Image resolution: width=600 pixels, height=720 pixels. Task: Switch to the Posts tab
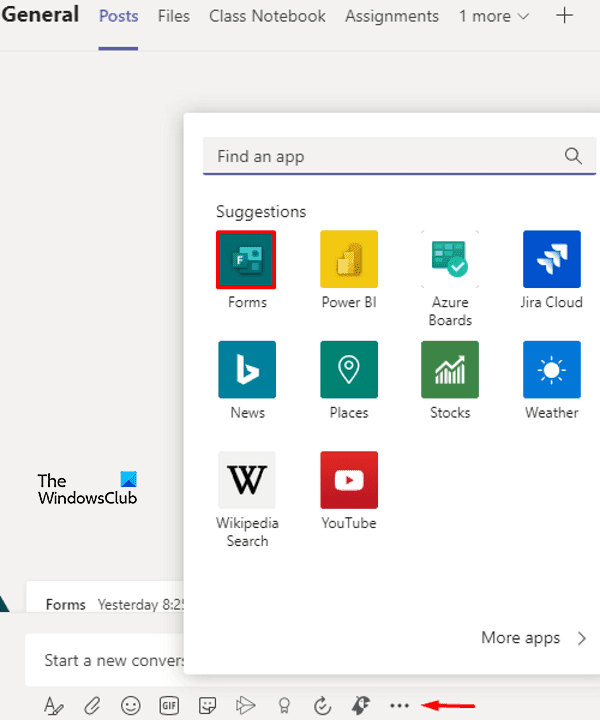pyautogui.click(x=118, y=16)
